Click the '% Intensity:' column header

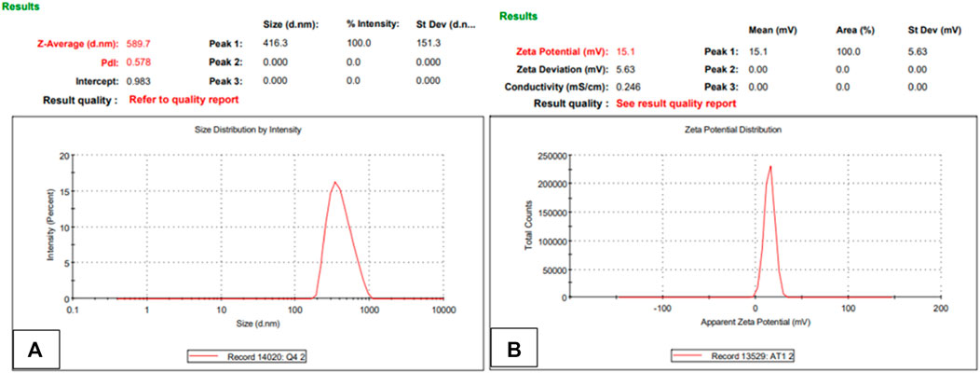click(x=374, y=25)
